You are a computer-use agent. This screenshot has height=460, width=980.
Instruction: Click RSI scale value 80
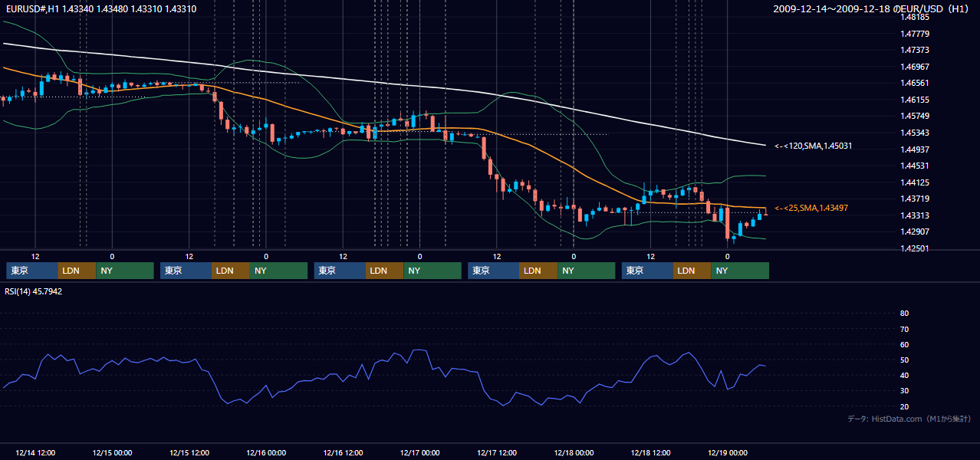coord(904,314)
